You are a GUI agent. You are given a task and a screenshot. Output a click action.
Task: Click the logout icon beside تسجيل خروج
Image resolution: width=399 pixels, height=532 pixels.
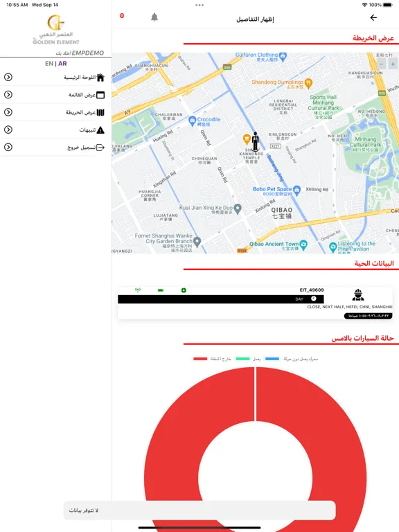100,148
